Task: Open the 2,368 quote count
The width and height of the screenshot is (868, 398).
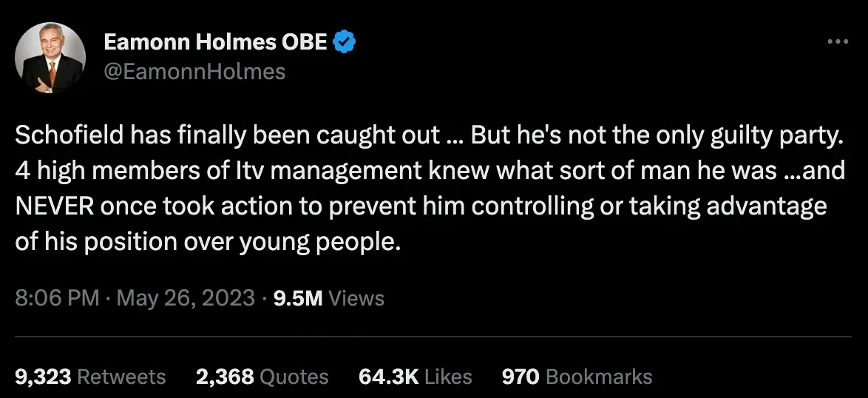Action: click(x=226, y=377)
